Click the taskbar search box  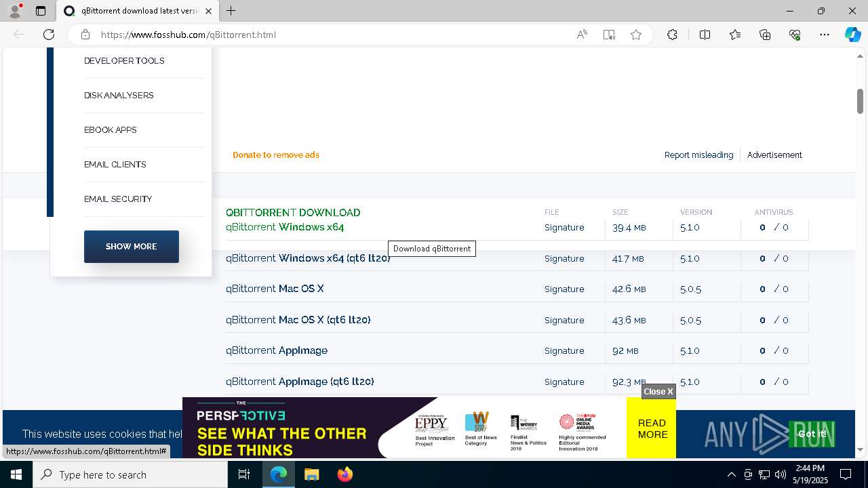(130, 474)
